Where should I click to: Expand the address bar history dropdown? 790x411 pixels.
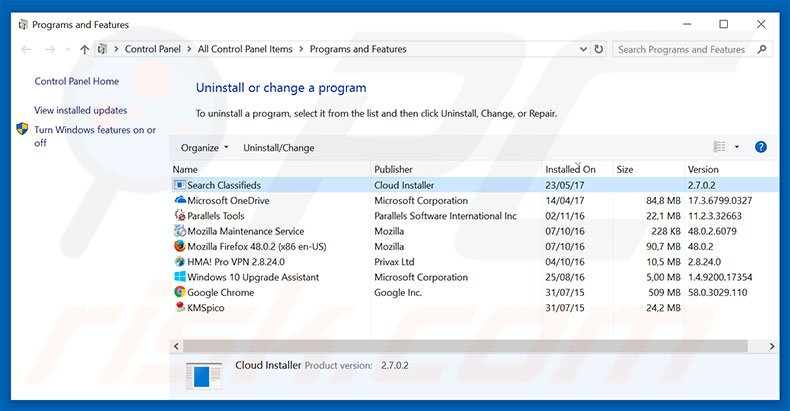[583, 49]
